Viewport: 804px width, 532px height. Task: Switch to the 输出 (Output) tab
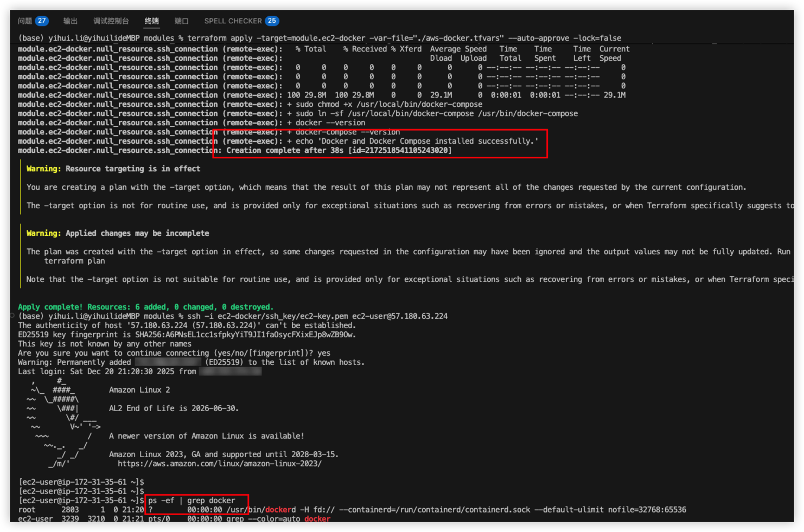[x=71, y=21]
